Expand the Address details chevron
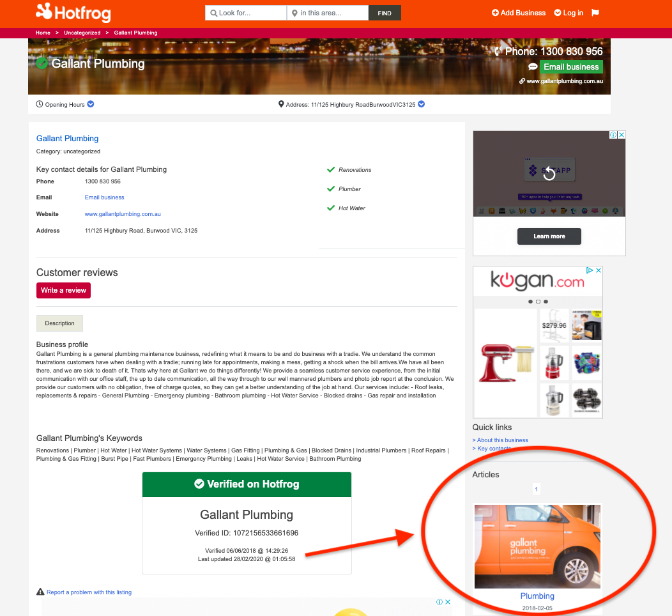This screenshot has width=672, height=616. click(422, 104)
